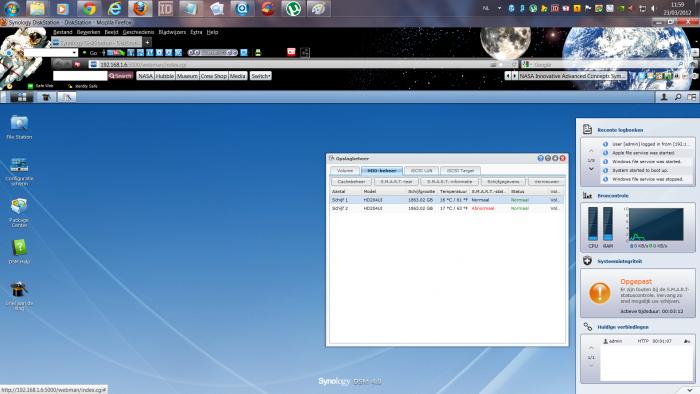Click the CPU usage bar
Viewport: 700px width, 394px height.
click(x=592, y=224)
